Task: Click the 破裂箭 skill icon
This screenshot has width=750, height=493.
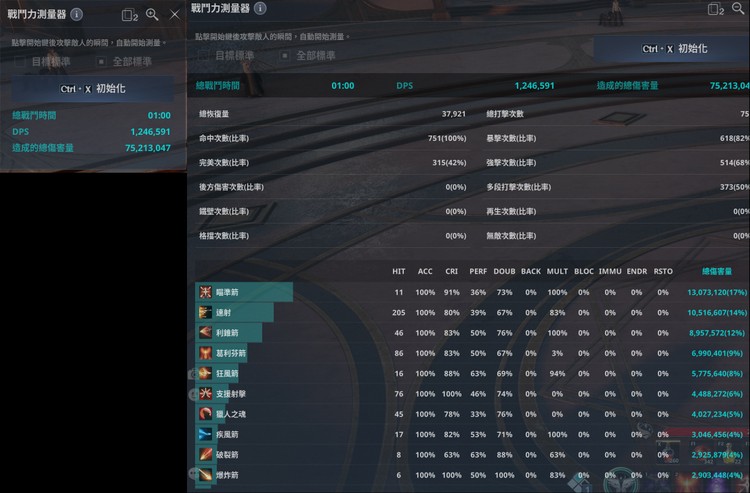Action: [x=206, y=455]
